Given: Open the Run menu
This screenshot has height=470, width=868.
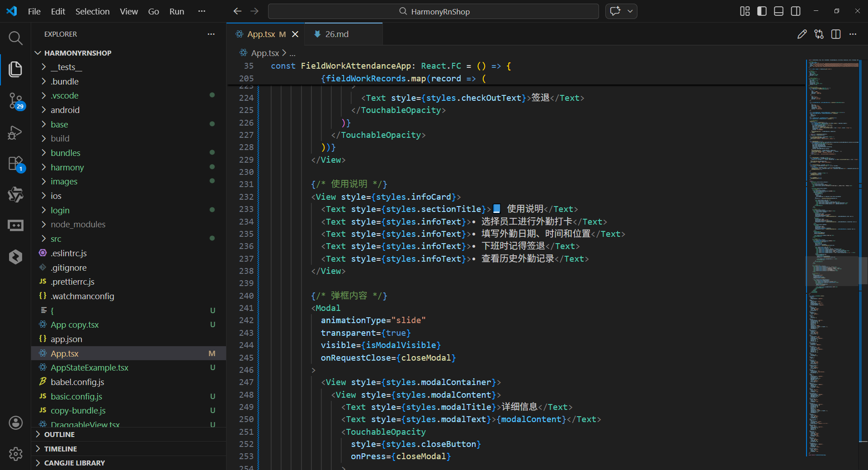Looking at the screenshot, I should (177, 11).
